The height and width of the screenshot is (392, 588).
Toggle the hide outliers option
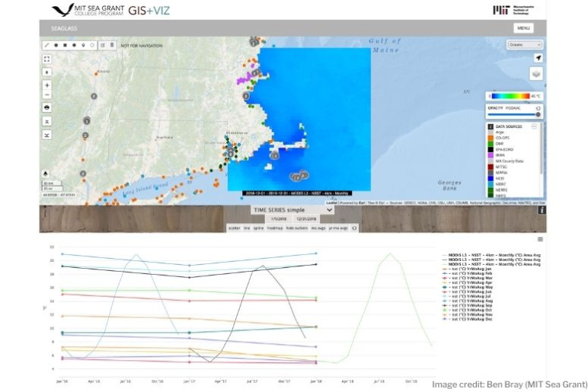click(x=296, y=228)
